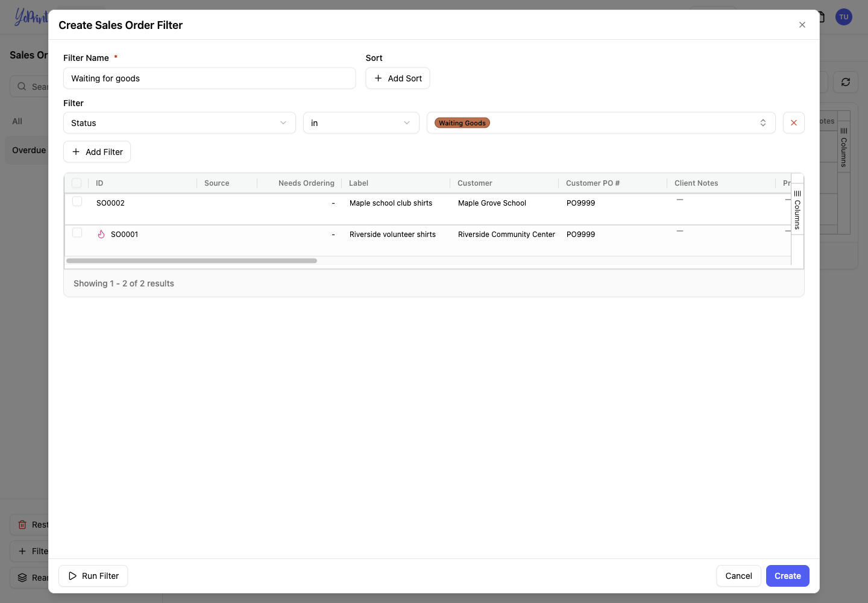Click the ID column header
The width and height of the screenshot is (868, 603).
tap(143, 183)
